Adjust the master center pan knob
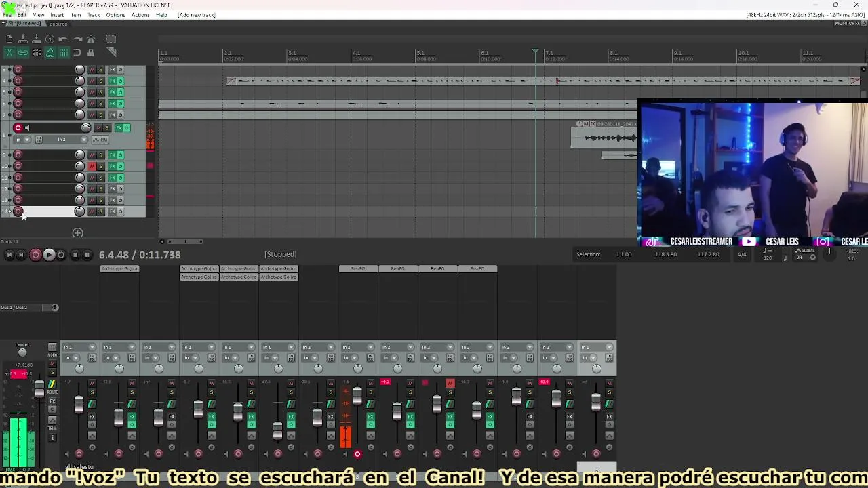Image resolution: width=868 pixels, height=488 pixels. pos(22,352)
